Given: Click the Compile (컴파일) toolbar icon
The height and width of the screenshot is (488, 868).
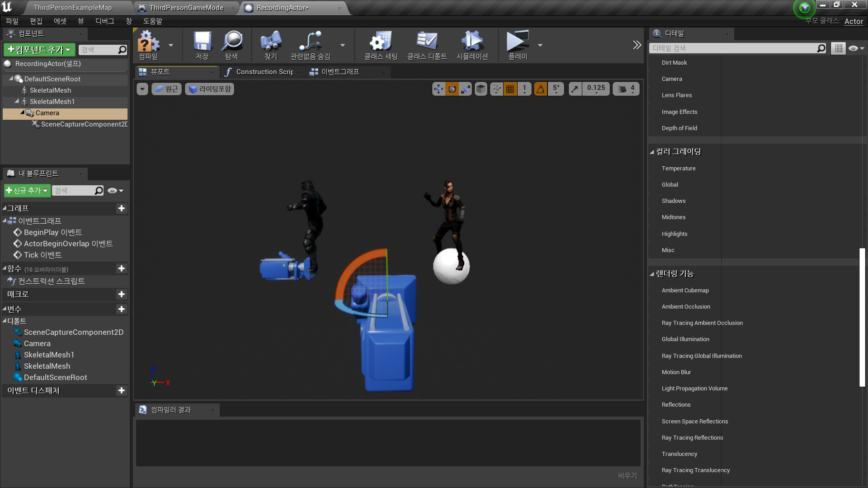Looking at the screenshot, I should 148,45.
